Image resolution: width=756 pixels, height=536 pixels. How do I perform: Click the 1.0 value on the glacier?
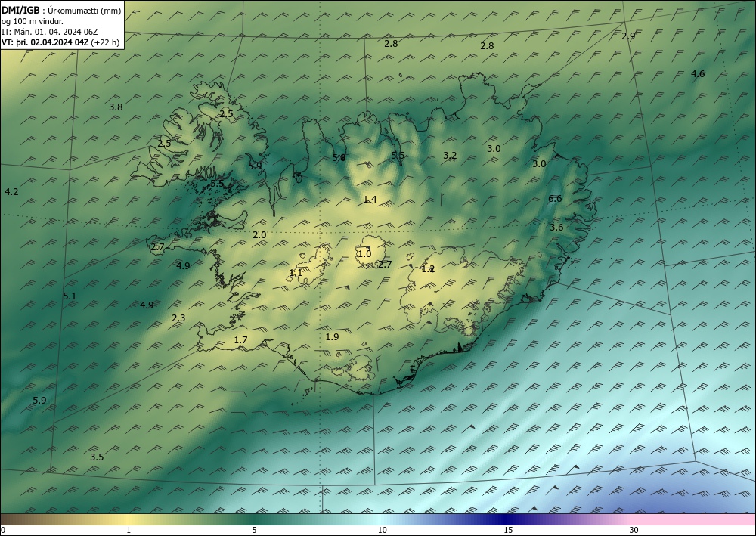tap(364, 253)
